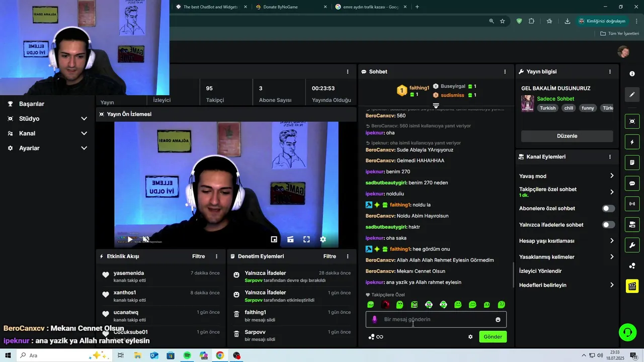Open Chrome downloads icon

(x=568, y=21)
